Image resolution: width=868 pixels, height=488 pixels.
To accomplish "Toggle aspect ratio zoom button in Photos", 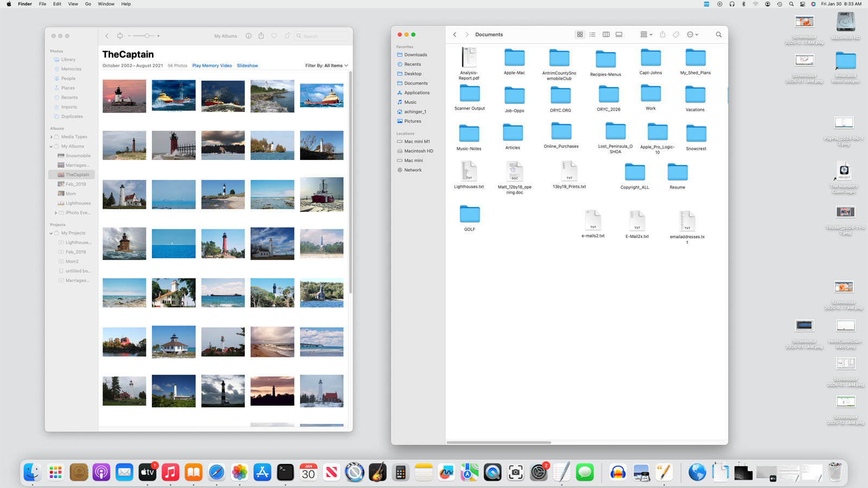I will [x=120, y=36].
